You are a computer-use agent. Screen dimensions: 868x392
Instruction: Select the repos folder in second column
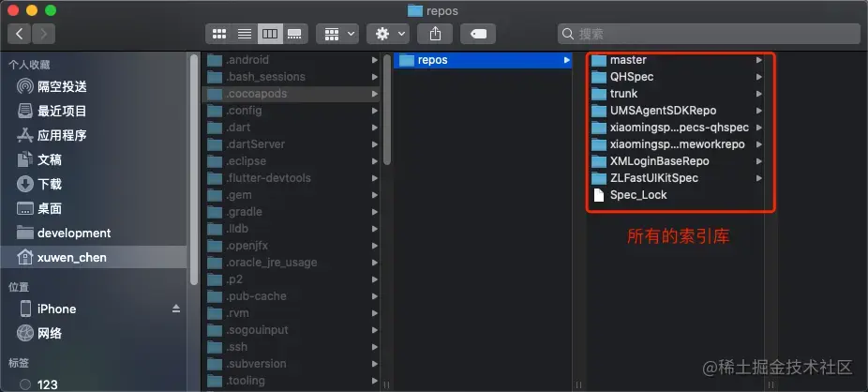pos(483,60)
